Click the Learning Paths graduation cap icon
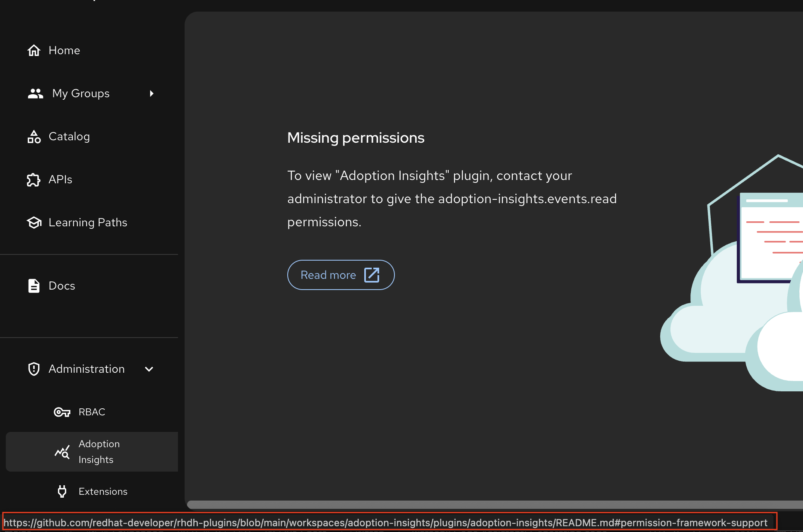Viewport: 803px width, 532px height. tap(34, 223)
